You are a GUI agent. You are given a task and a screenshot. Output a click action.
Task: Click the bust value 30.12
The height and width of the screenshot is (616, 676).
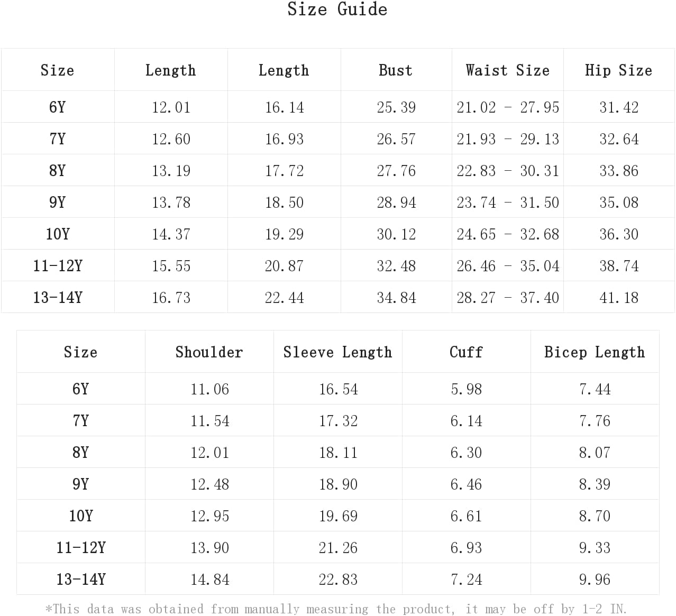click(x=396, y=234)
